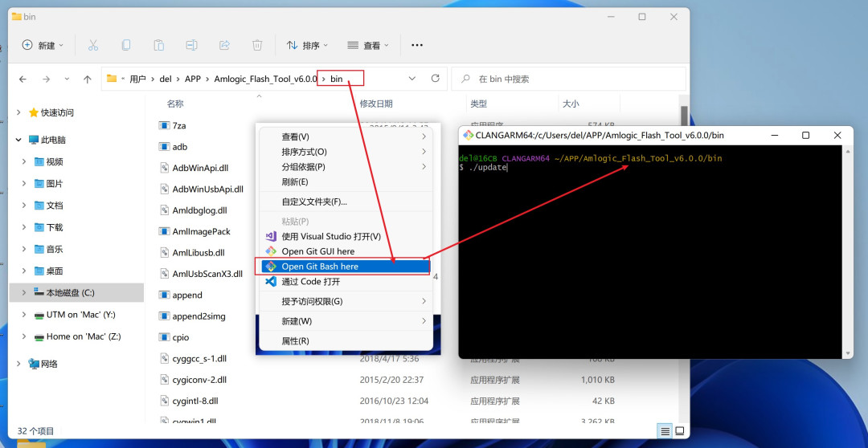Click the Amlogic_Flash_Tool_v6.0.0 breadcrumb

[266, 79]
